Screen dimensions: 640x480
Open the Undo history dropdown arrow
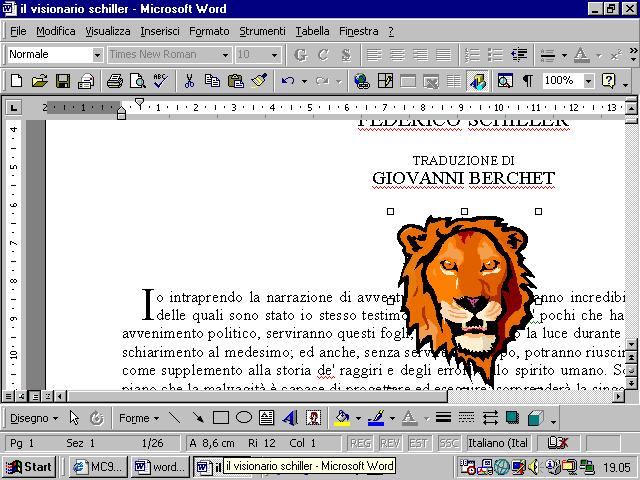[304, 81]
